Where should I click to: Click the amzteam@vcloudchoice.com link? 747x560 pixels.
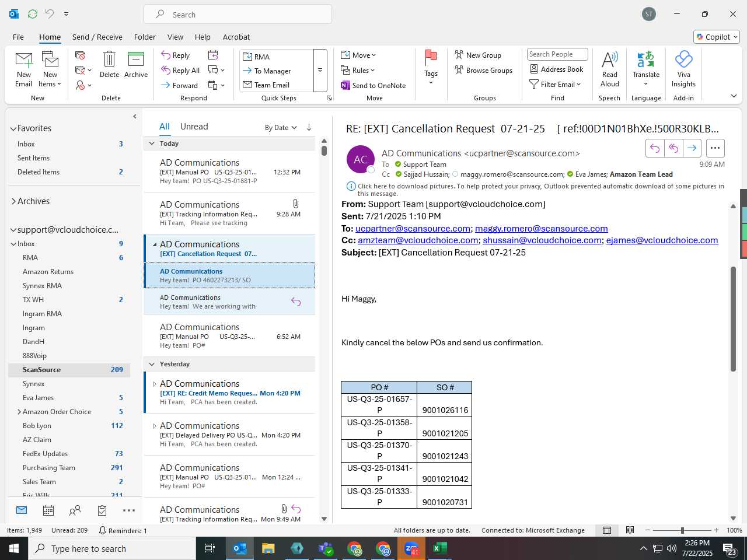pyautogui.click(x=418, y=240)
